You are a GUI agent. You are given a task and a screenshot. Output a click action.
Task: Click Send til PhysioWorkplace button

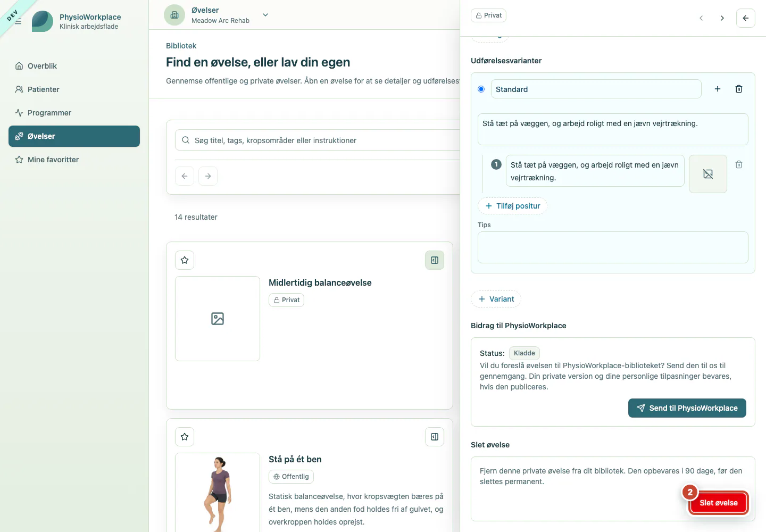[687, 408]
